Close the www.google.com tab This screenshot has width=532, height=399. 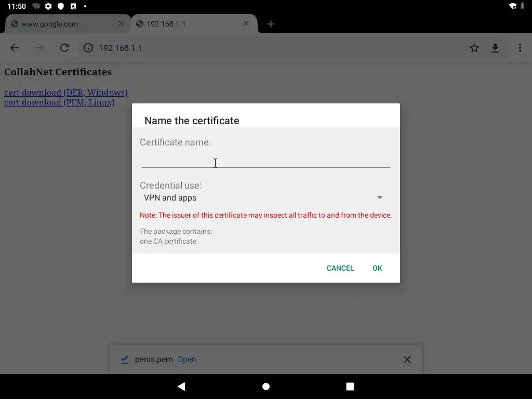point(121,23)
